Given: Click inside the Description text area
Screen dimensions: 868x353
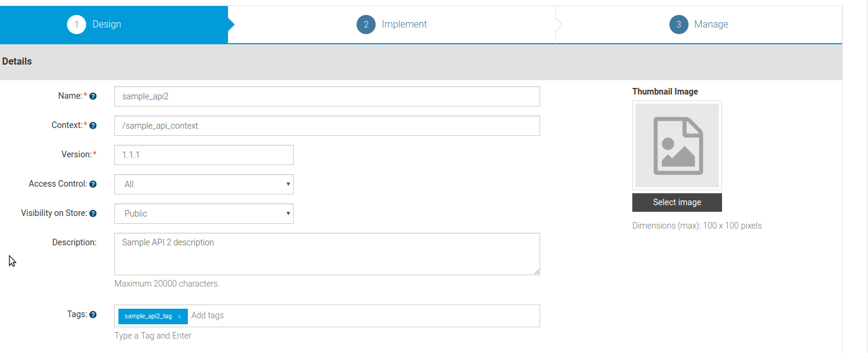Looking at the screenshot, I should [x=327, y=254].
